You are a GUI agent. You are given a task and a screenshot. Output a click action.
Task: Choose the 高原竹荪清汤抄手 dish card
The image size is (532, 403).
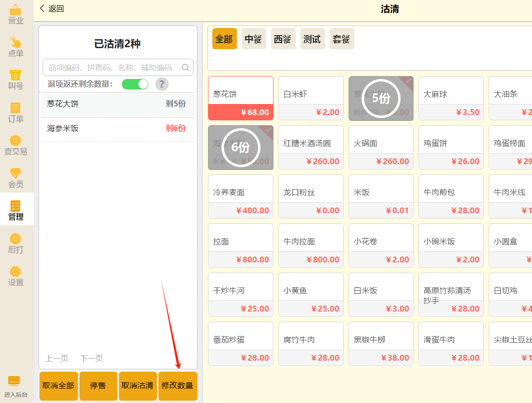[451, 295]
